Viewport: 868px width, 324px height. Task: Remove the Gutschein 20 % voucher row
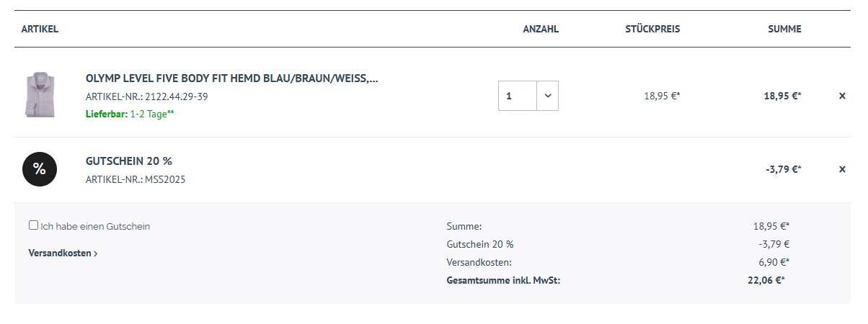click(x=842, y=169)
